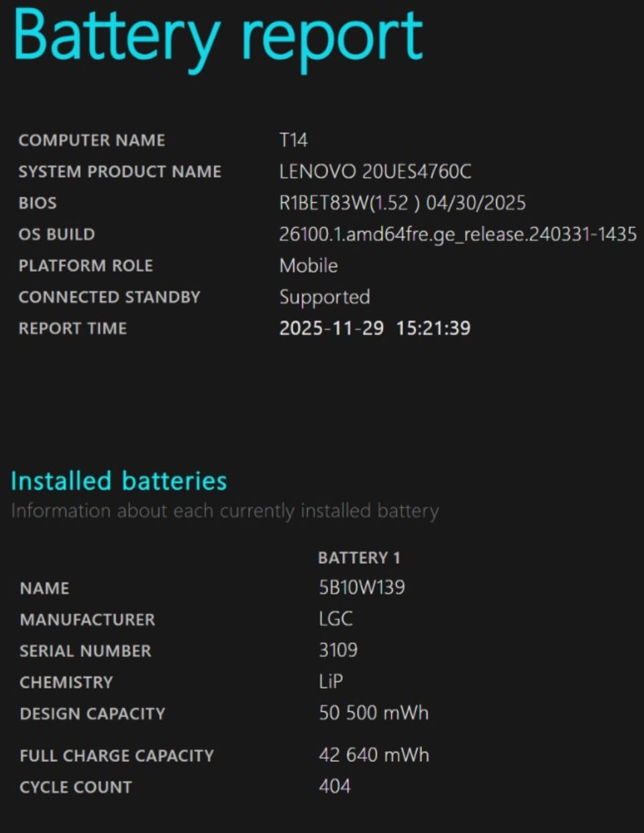Click the Supported connected standby value

[x=324, y=297]
